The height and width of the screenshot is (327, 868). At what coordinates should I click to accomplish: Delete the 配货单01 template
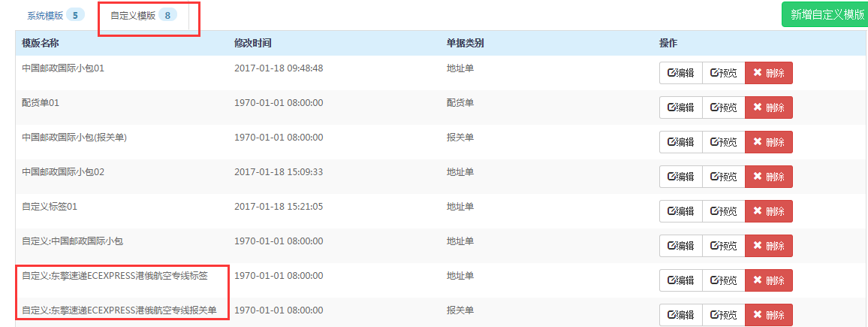[x=768, y=107]
